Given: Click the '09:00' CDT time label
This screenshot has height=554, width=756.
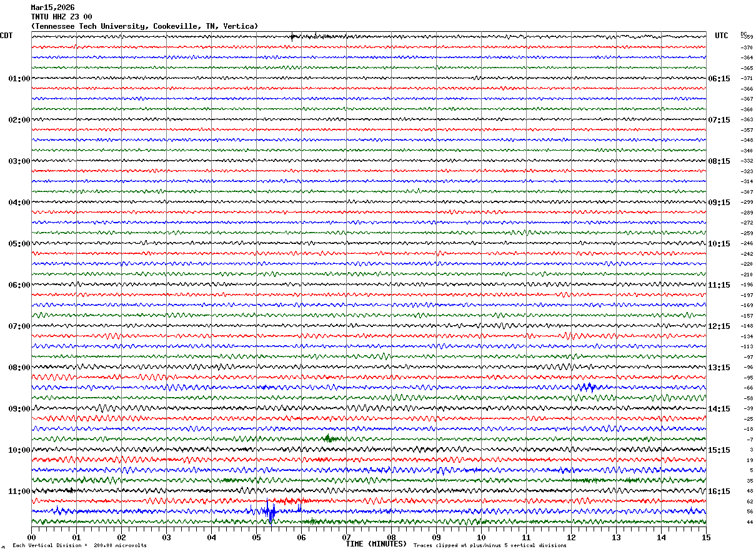Looking at the screenshot, I should point(19,409).
